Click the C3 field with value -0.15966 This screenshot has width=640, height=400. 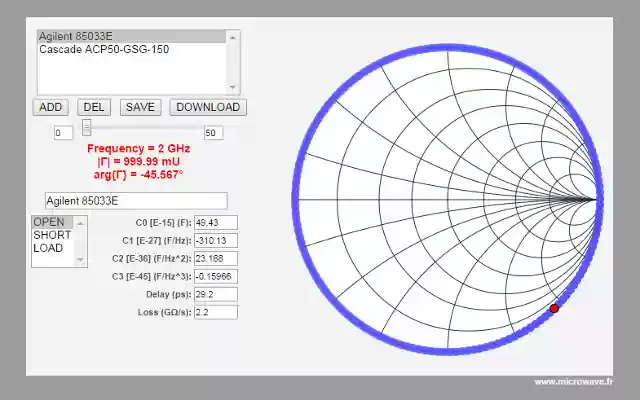click(216, 277)
